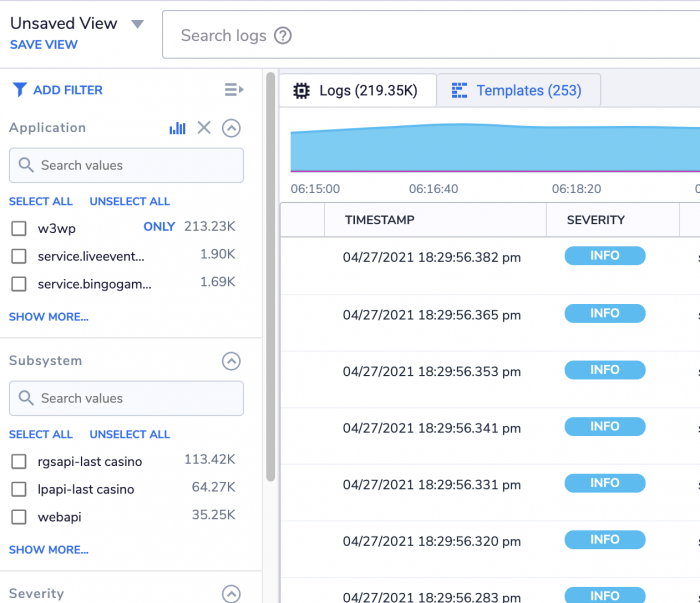
Task: Click the Templates tab grid icon
Action: point(460,91)
